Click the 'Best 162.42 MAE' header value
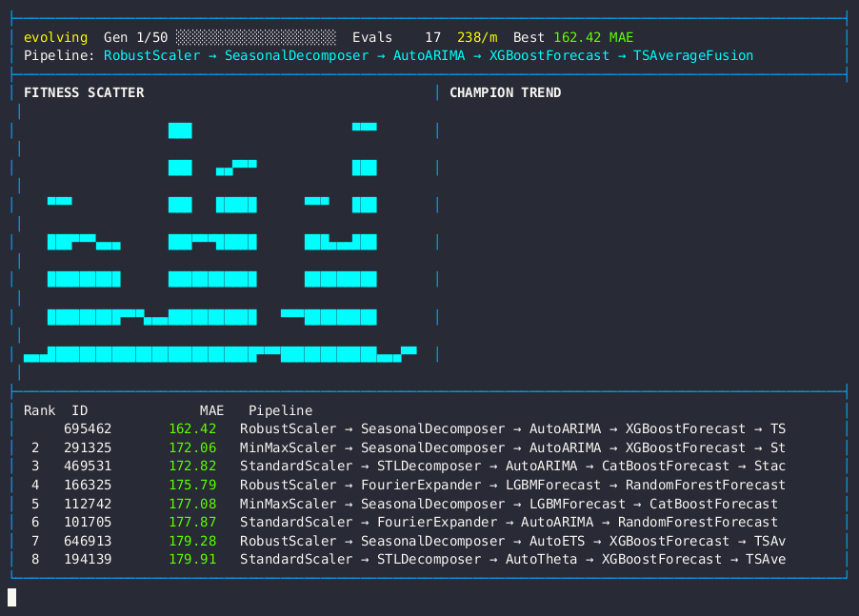The image size is (859, 616). tap(573, 37)
